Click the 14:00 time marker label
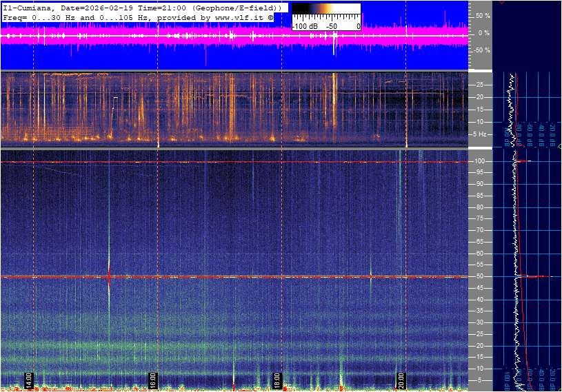The height and width of the screenshot is (392, 562). [29, 380]
